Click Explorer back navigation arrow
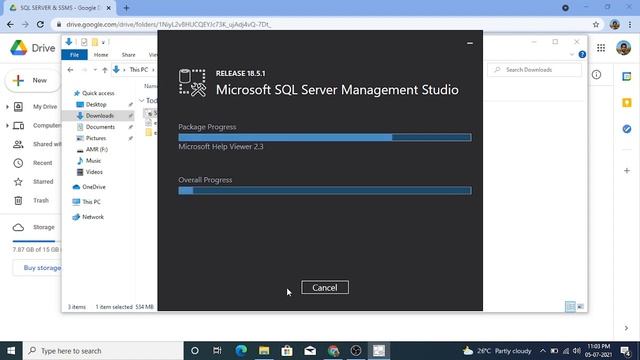Screen dimensions: 640x360 tap(70, 70)
